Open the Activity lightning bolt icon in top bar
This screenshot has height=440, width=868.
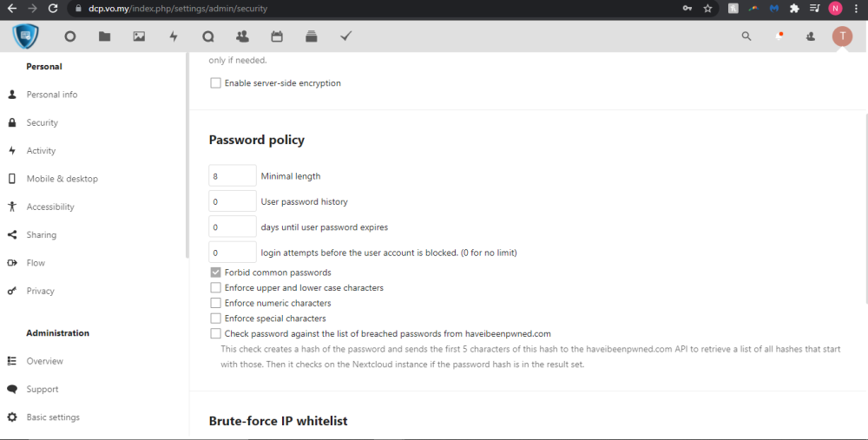174,36
